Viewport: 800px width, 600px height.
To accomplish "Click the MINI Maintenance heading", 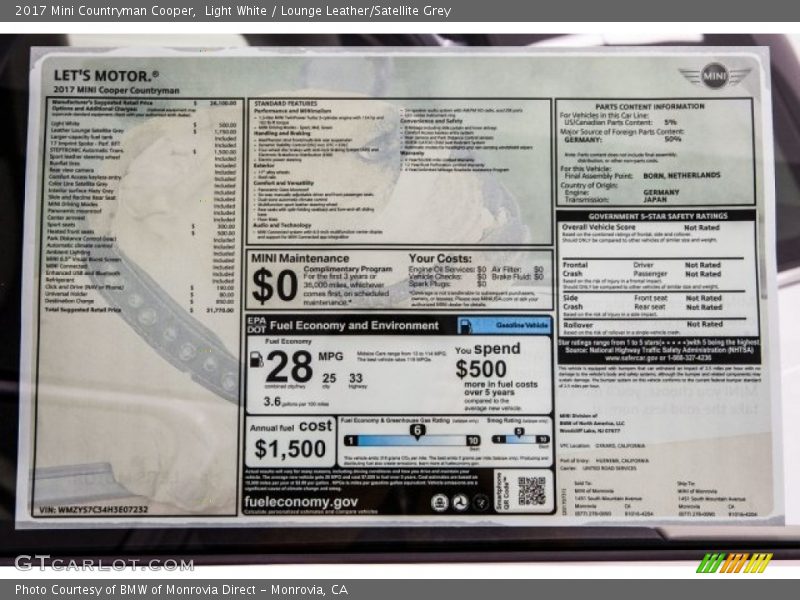I will click(300, 258).
